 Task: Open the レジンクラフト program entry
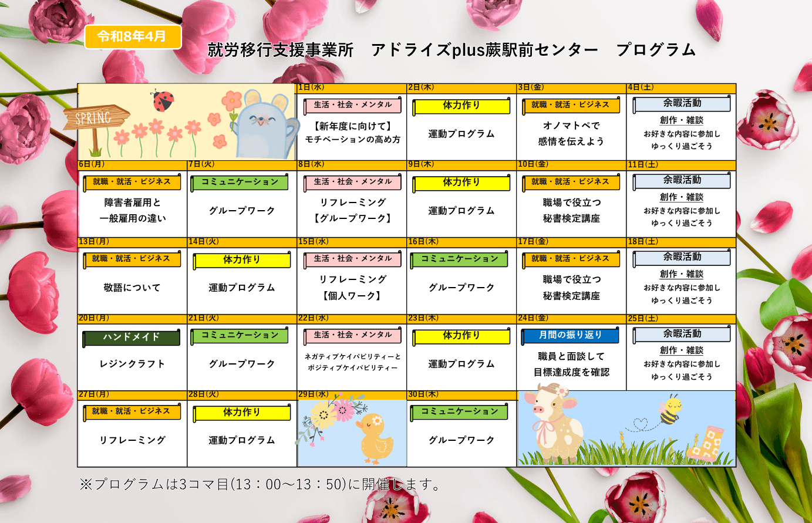tap(132, 364)
